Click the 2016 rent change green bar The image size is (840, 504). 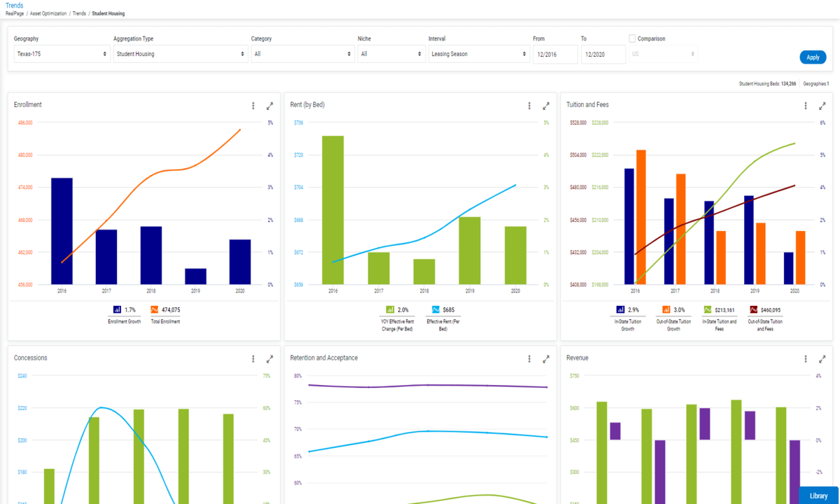(x=332, y=210)
